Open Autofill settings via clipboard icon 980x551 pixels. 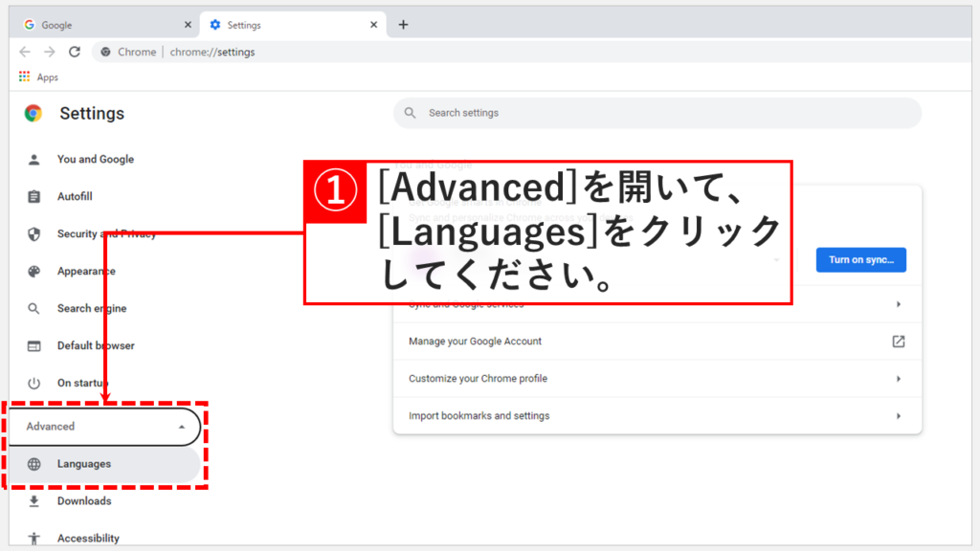[34, 197]
